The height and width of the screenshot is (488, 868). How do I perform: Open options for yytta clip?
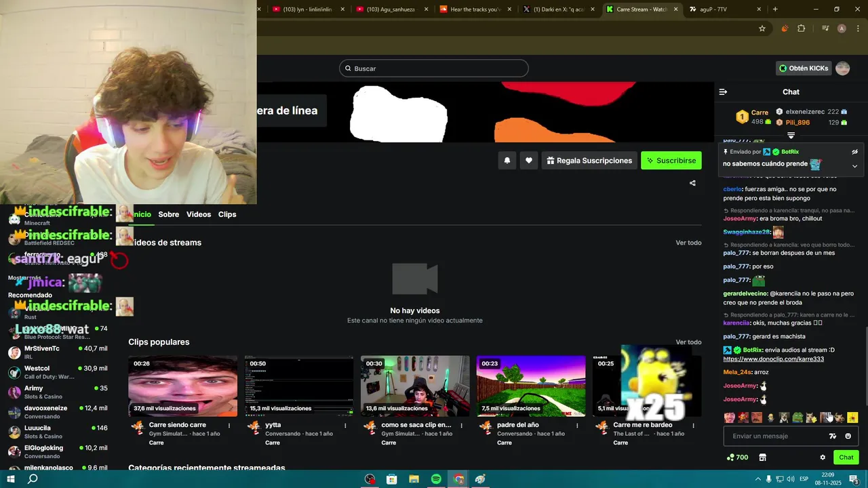click(345, 426)
